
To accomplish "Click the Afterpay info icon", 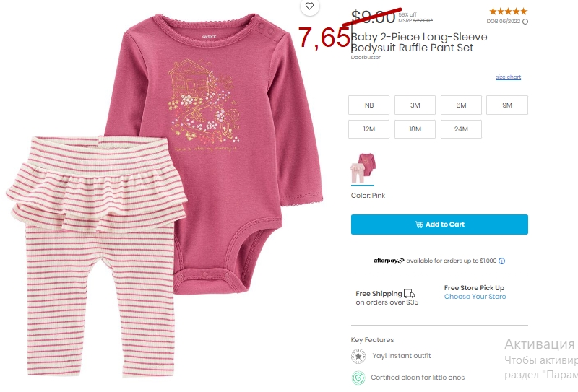I will point(501,261).
